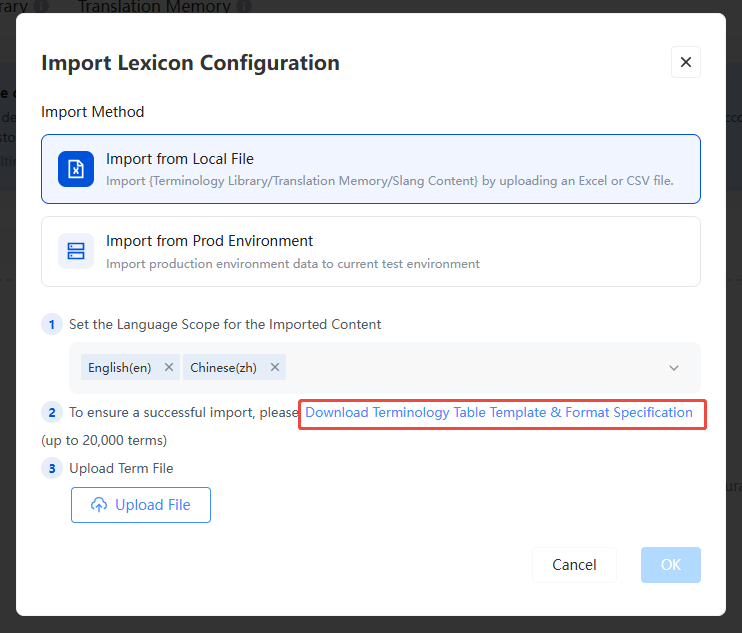Click the cloud upload icon
Screen dimensions: 742x633
click(99, 505)
